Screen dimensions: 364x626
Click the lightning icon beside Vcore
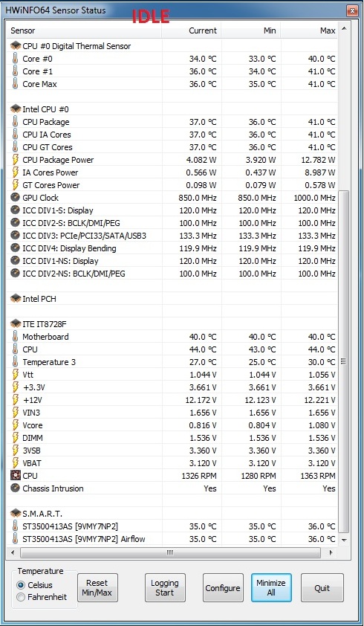pyautogui.click(x=15, y=425)
